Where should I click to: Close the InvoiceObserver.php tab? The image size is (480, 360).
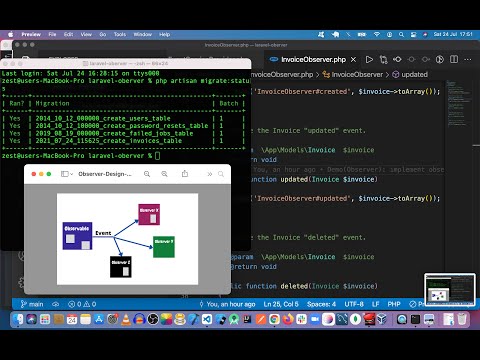tap(353, 60)
